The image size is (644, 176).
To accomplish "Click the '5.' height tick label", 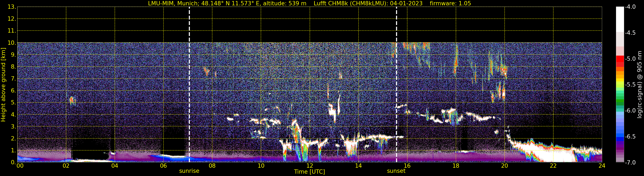I will [x=13, y=103].
